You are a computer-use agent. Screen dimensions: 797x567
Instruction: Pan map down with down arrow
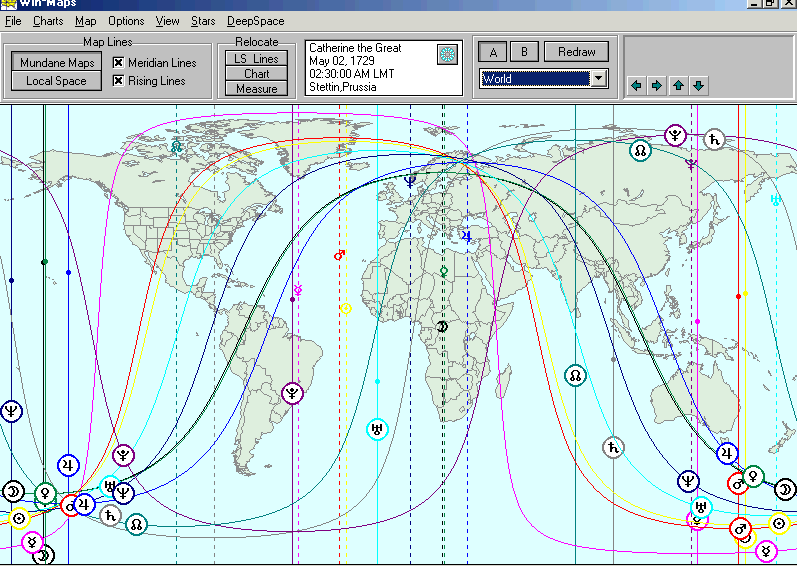(x=699, y=85)
